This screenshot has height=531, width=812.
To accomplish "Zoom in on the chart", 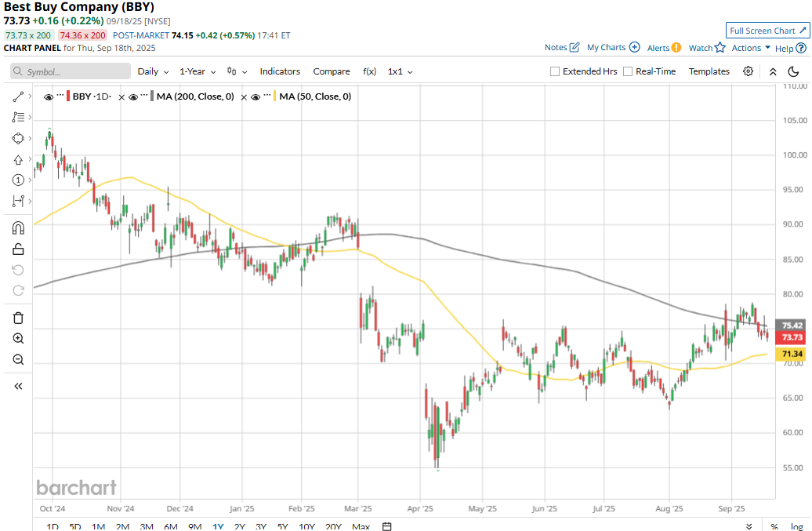I will click(x=18, y=338).
